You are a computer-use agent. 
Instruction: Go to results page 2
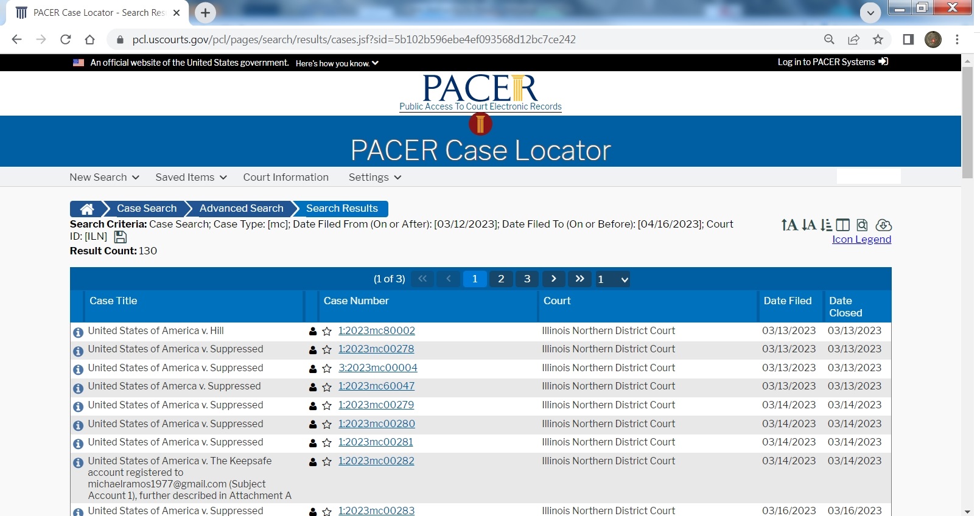click(501, 279)
